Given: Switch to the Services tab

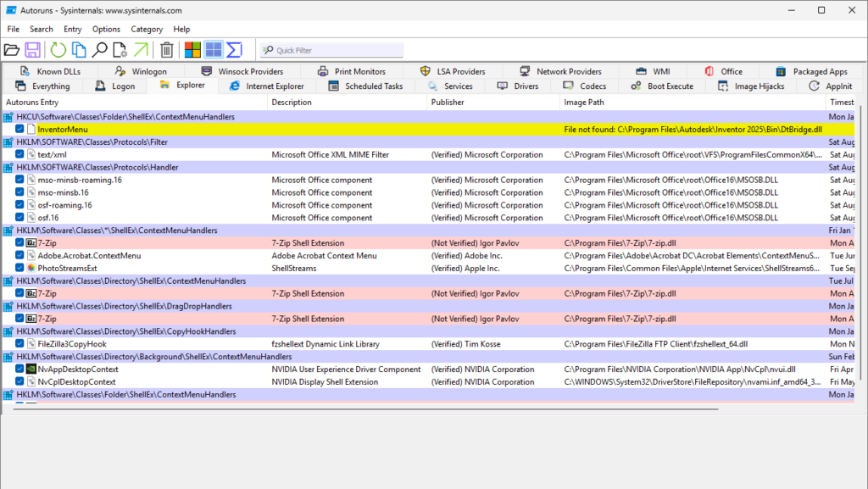Looking at the screenshot, I should point(450,86).
